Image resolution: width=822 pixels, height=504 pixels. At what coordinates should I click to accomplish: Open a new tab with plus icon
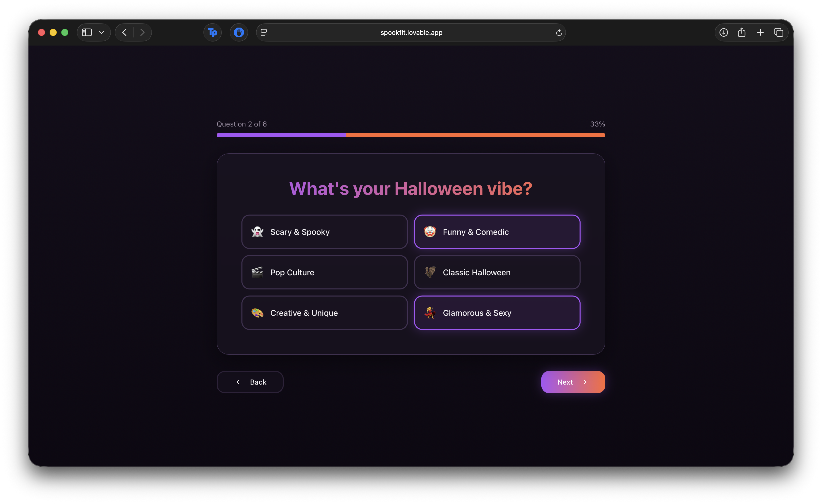coord(760,32)
